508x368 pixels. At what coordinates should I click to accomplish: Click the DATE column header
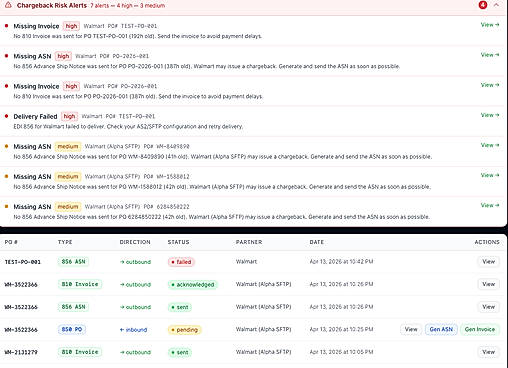(x=317, y=242)
